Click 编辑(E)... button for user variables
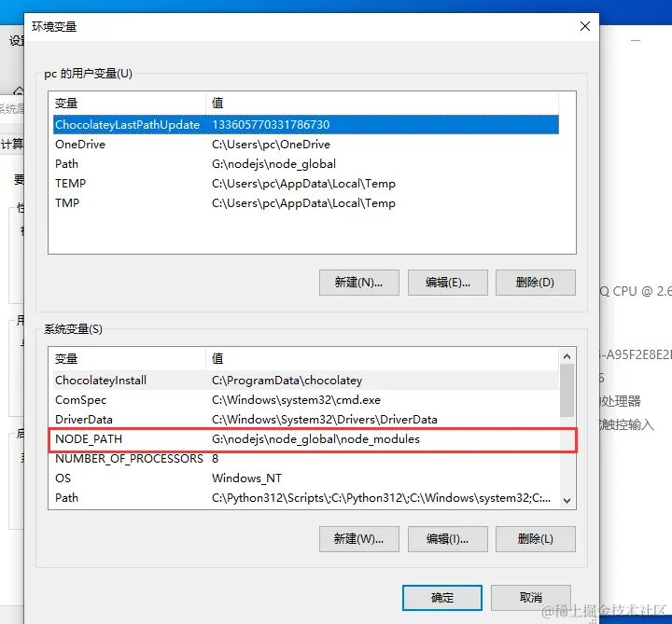The image size is (672, 624). (448, 283)
